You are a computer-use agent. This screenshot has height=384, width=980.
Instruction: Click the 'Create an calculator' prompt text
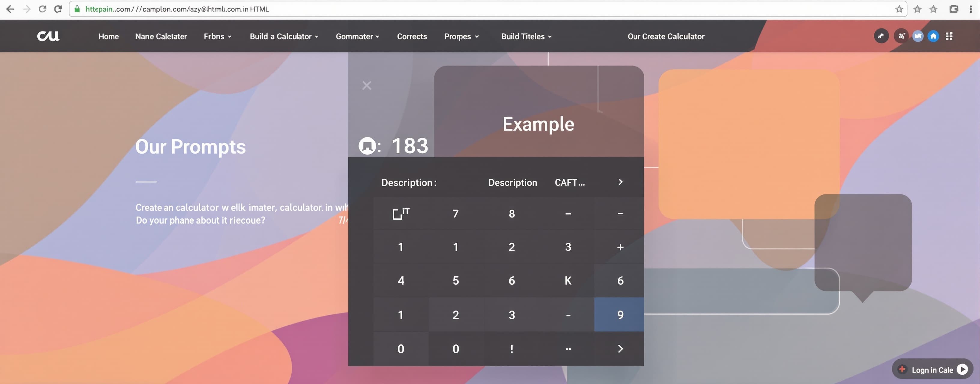[242, 208]
